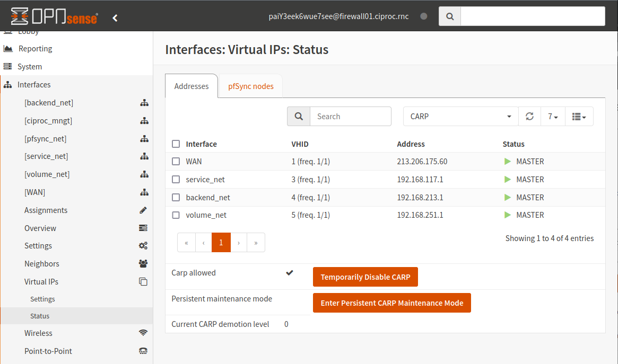Open the entries-per-page dropdown showing 7
618x364 pixels.
pyautogui.click(x=553, y=116)
